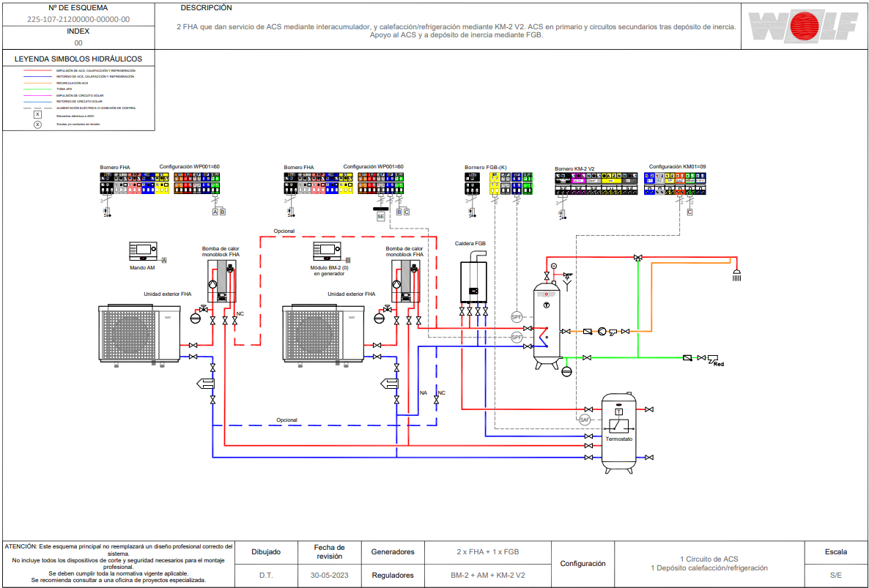Click the WOLF logo in the header
Viewport: 869px width, 588px height.
[802, 26]
